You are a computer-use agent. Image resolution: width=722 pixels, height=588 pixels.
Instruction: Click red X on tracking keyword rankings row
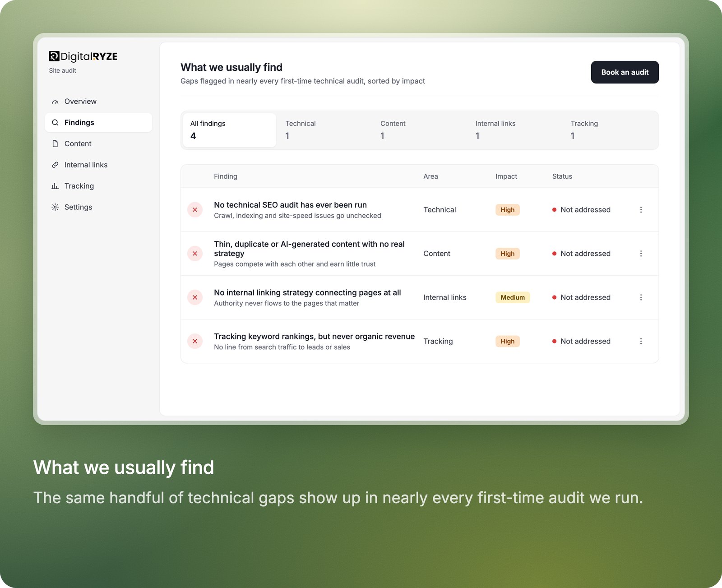195,341
